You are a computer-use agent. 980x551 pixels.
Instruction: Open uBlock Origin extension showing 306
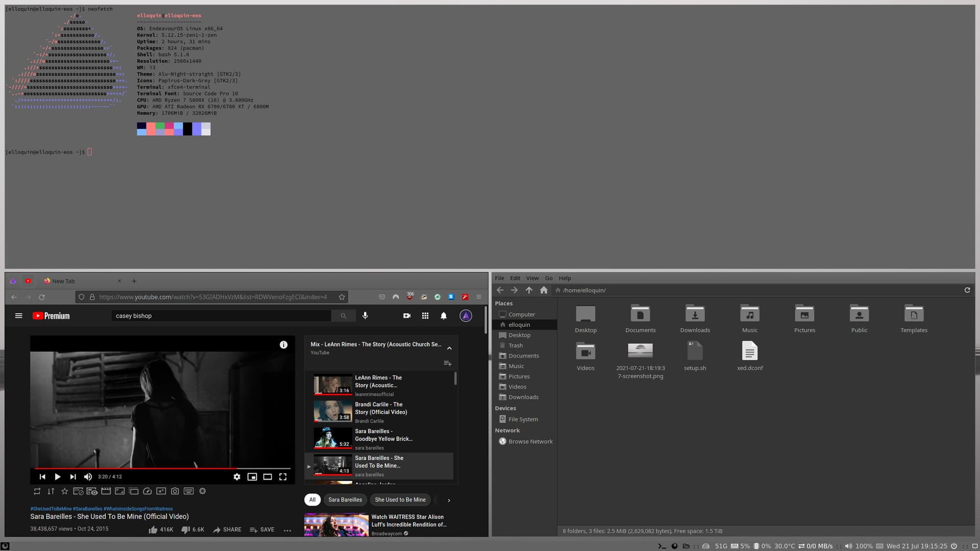410,296
